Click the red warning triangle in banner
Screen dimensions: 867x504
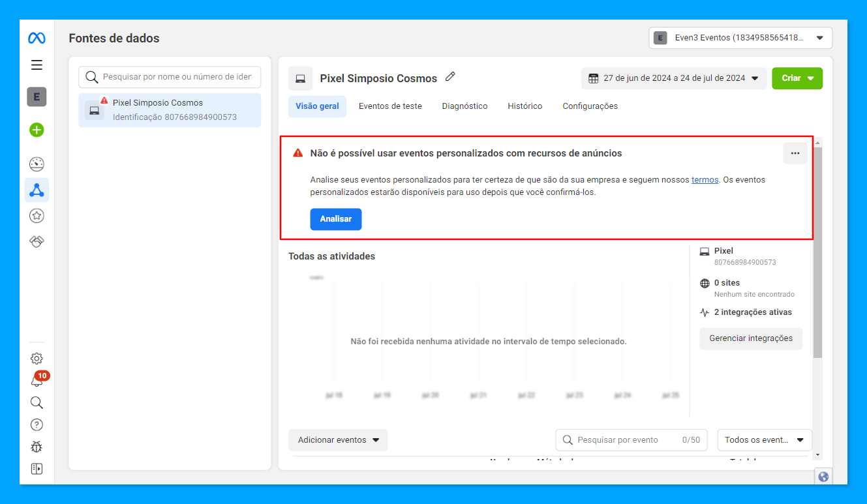298,153
